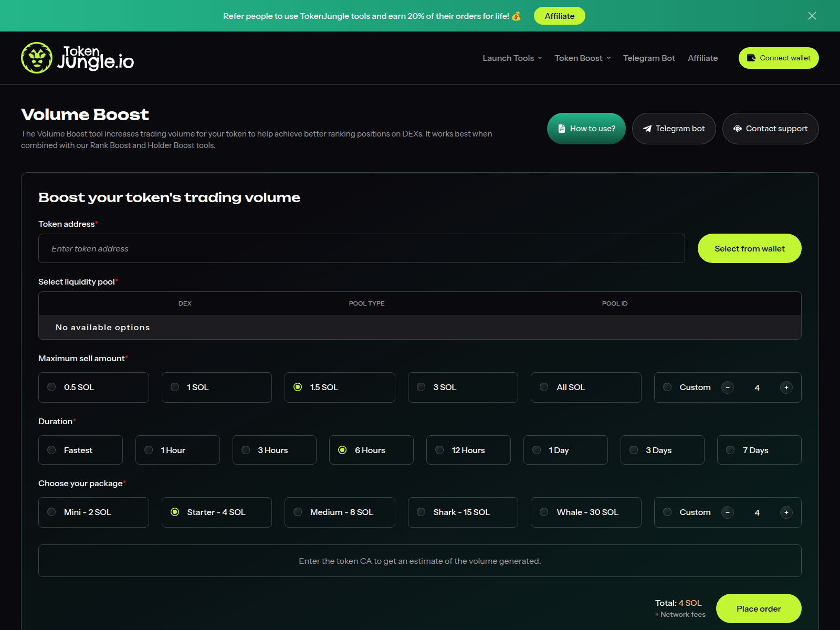Click the paper plane Telegram icon
The image size is (840, 630).
coord(647,129)
